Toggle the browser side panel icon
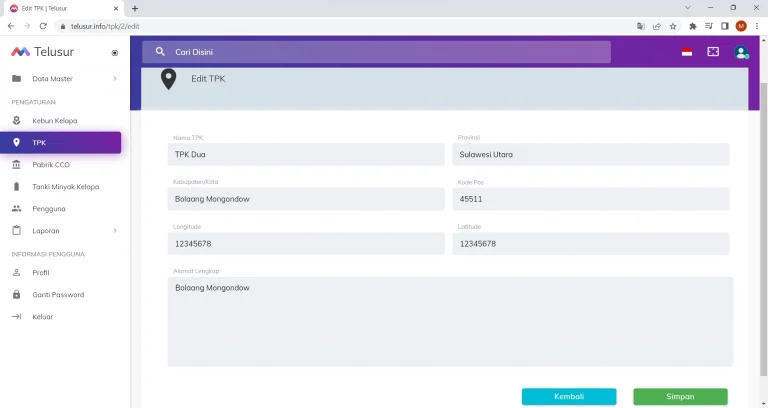Viewport: 768px width, 408px height. [725, 26]
